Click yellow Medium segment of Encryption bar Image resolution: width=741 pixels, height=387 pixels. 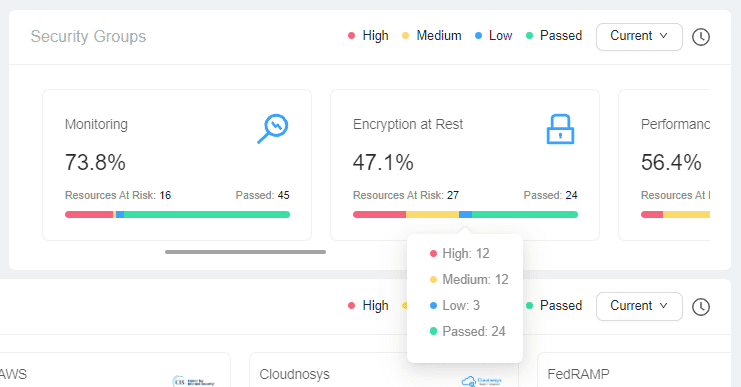point(432,215)
